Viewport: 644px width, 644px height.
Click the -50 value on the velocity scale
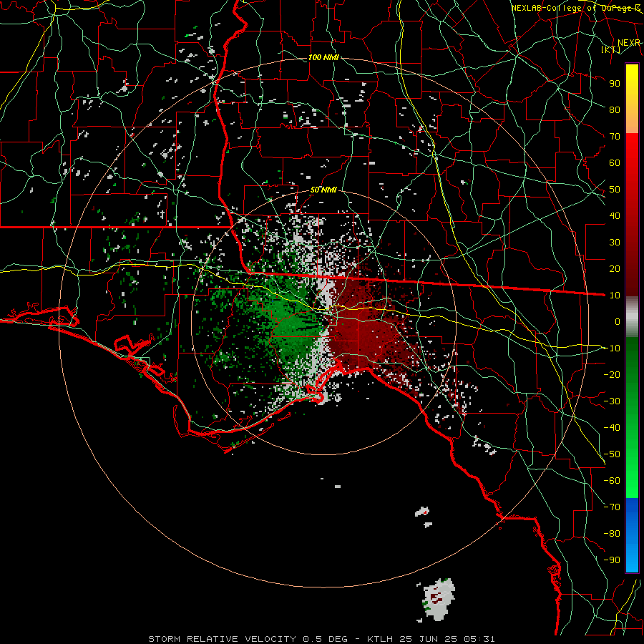pyautogui.click(x=612, y=454)
